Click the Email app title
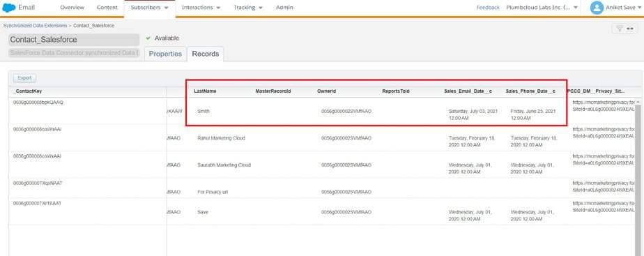The width and height of the screenshot is (644, 256). click(26, 8)
